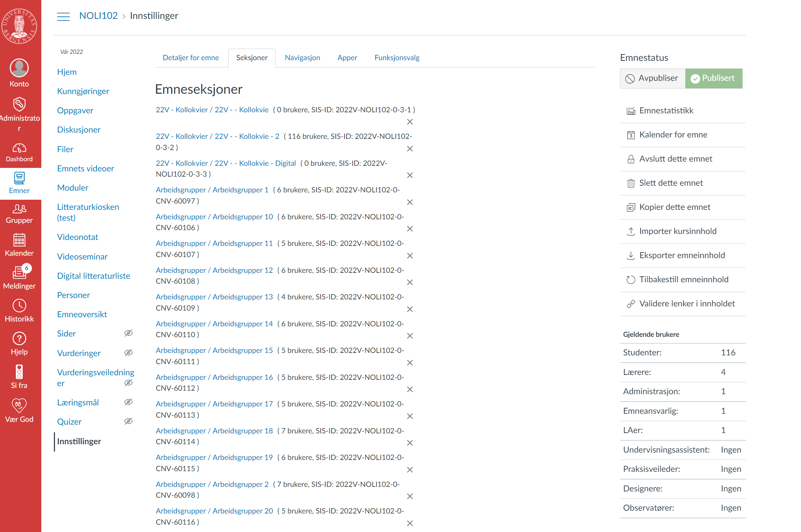Click Slett dette emnet trash option
801x532 pixels.
click(x=682, y=183)
